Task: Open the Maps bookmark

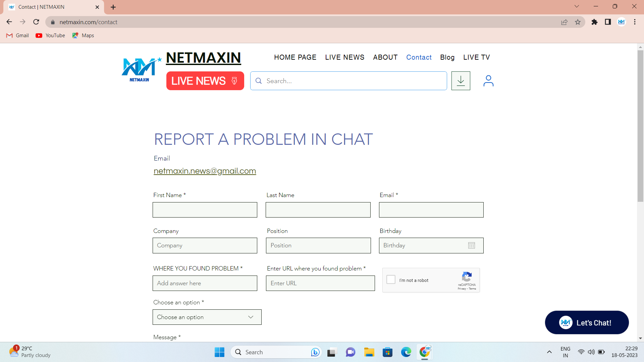Action: (x=83, y=36)
